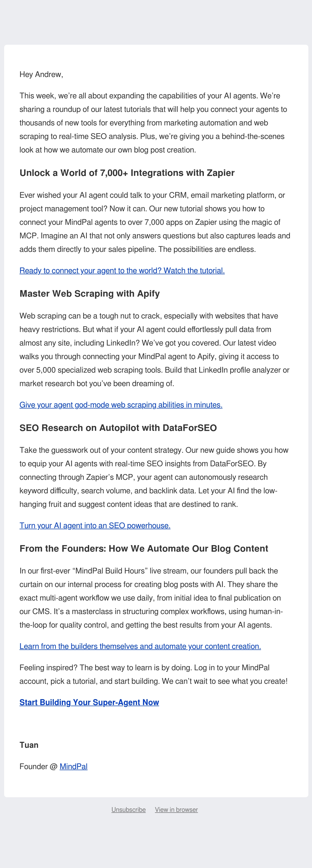Click the 'Master Web Scraping with Apify' heading

(x=89, y=293)
